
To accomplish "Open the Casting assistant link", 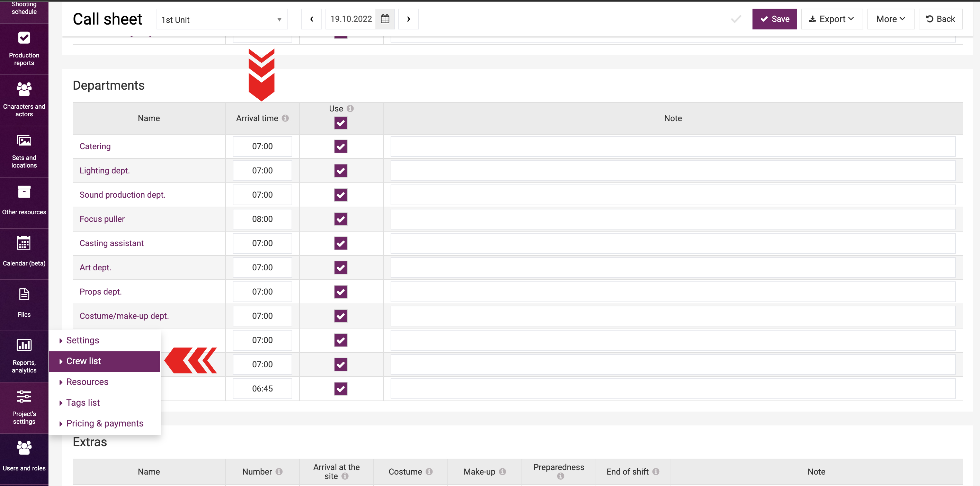I will pyautogui.click(x=112, y=243).
